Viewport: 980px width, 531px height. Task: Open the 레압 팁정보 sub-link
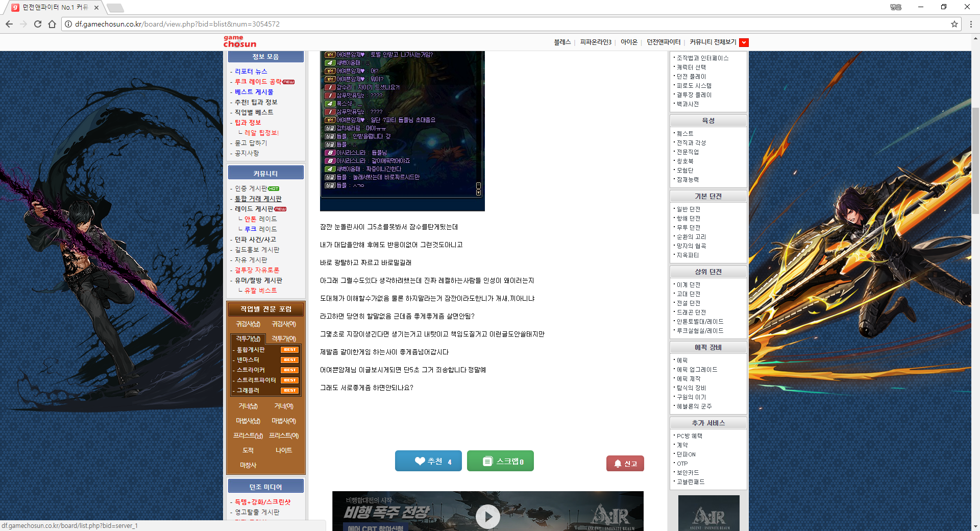(x=261, y=133)
